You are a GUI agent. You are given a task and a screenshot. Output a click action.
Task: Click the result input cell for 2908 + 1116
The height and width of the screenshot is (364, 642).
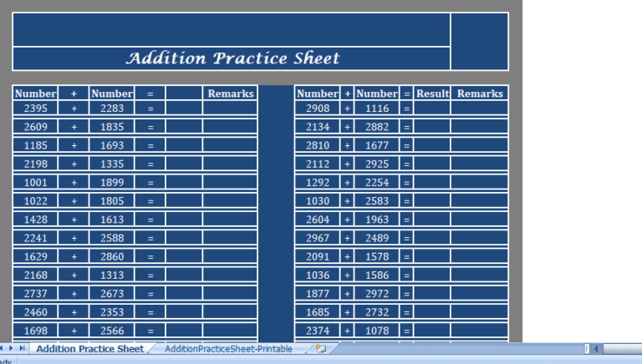(x=432, y=109)
